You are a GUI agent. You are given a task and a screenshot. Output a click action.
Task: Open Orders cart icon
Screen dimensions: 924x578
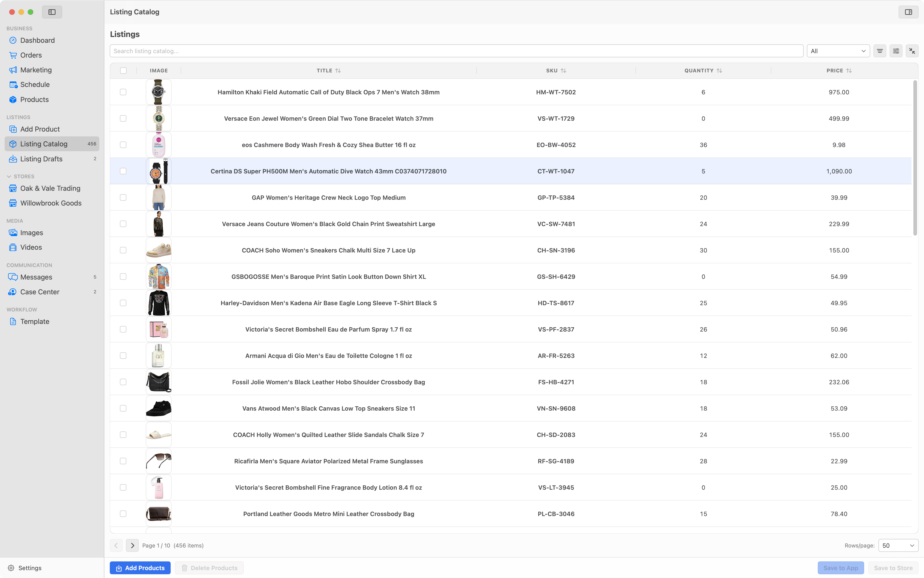point(13,55)
